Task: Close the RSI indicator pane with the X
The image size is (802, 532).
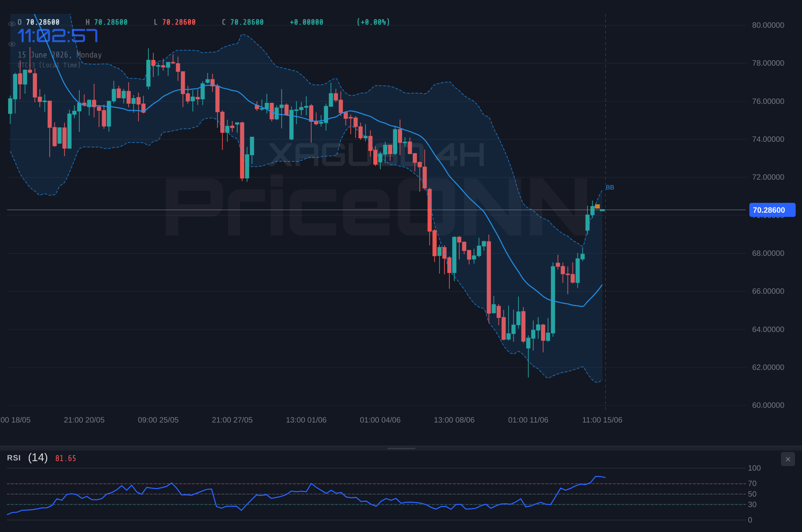Action: tap(788, 459)
